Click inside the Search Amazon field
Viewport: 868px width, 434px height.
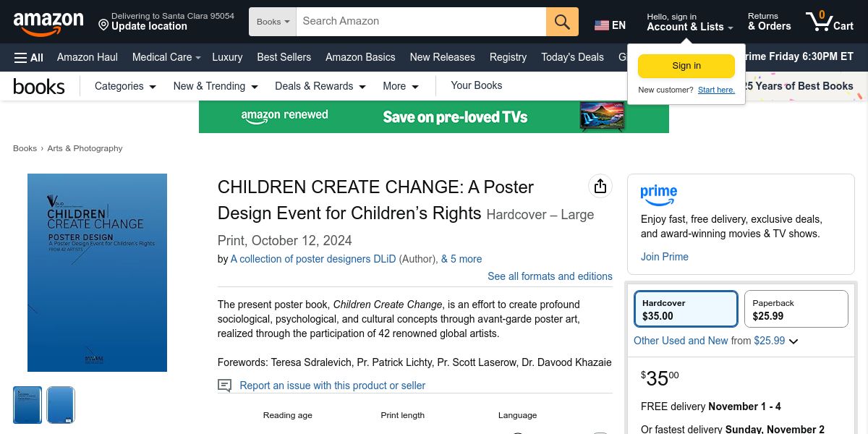tap(421, 22)
